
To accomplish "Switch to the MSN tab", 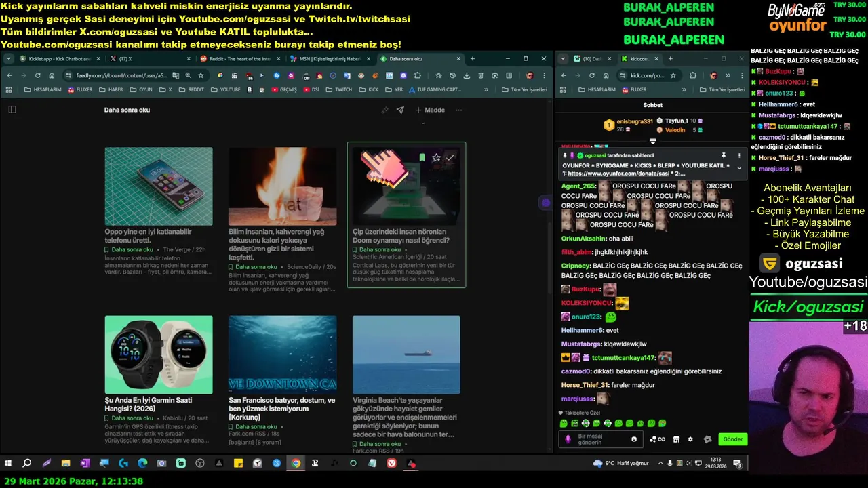I will (x=329, y=59).
